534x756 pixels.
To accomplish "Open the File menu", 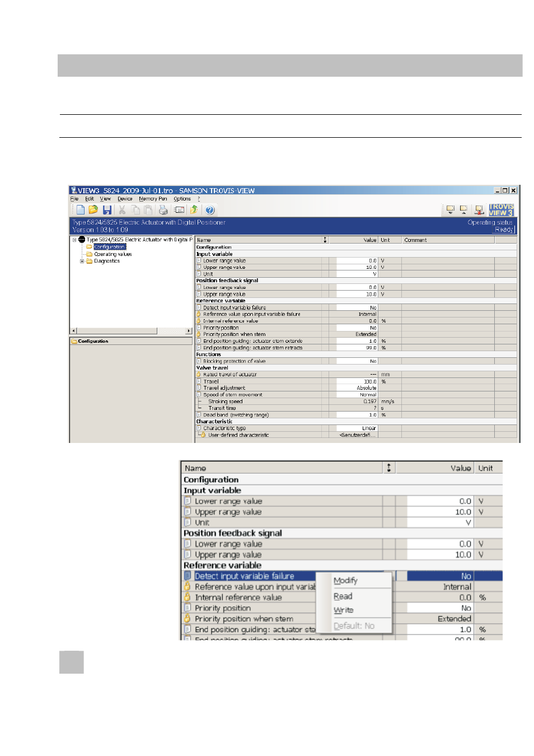I will [74, 199].
